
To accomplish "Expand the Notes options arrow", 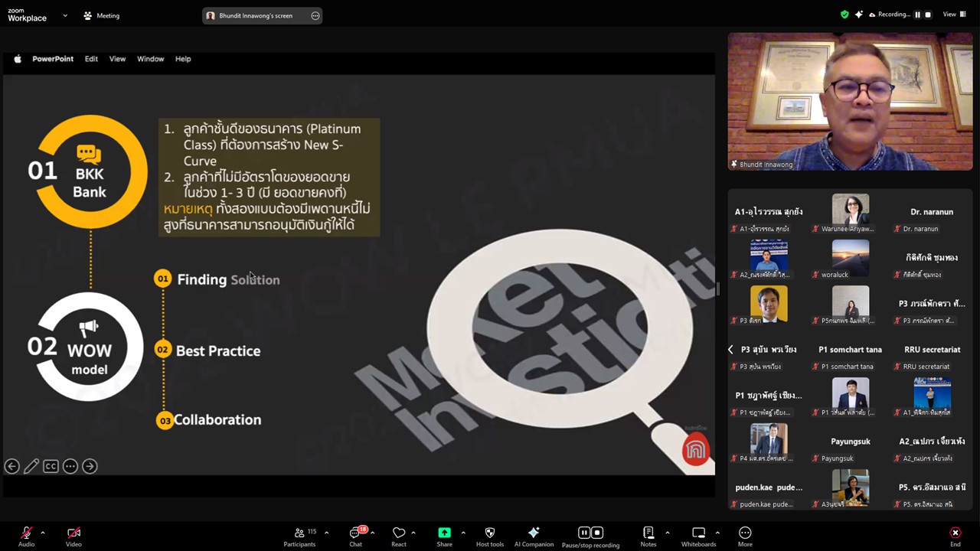I will pyautogui.click(x=667, y=533).
